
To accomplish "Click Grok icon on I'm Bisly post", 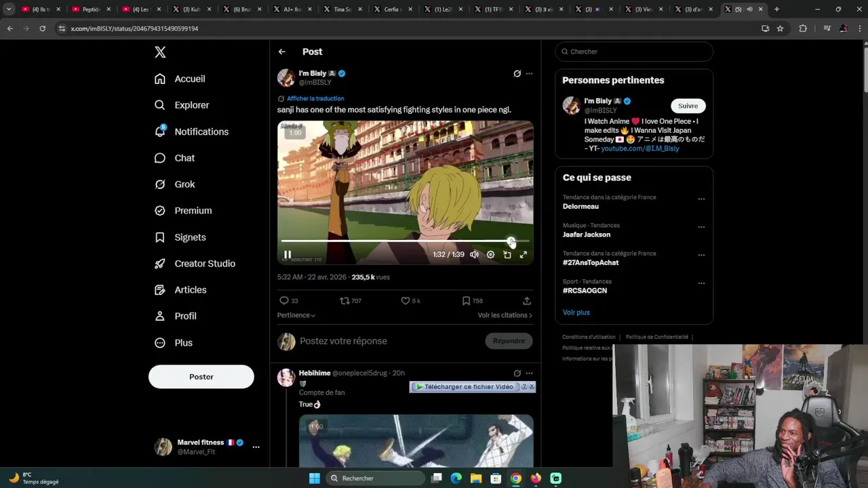I will tap(517, 73).
